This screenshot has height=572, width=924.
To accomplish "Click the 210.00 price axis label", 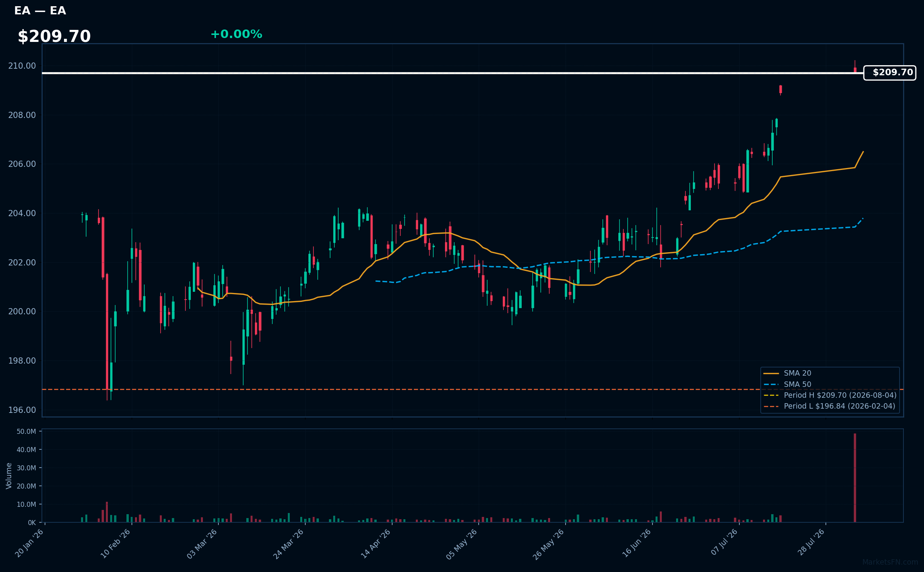I will point(22,66).
